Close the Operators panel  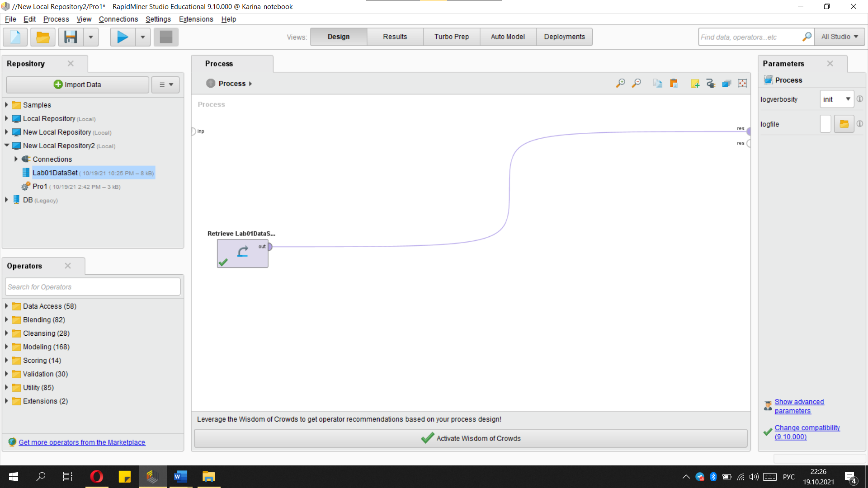pyautogui.click(x=68, y=266)
